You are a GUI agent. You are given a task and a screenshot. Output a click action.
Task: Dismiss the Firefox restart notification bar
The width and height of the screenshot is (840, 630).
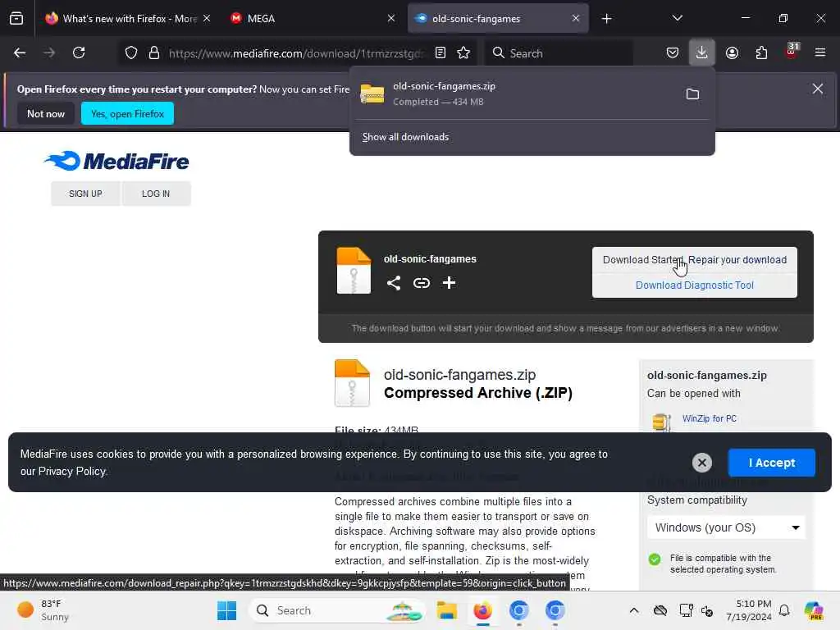[818, 89]
